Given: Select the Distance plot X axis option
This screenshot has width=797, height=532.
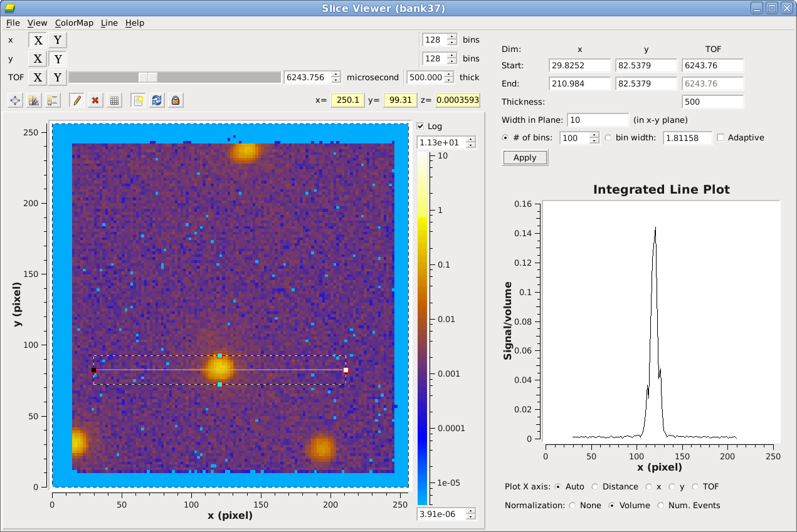Looking at the screenshot, I should pos(595,486).
